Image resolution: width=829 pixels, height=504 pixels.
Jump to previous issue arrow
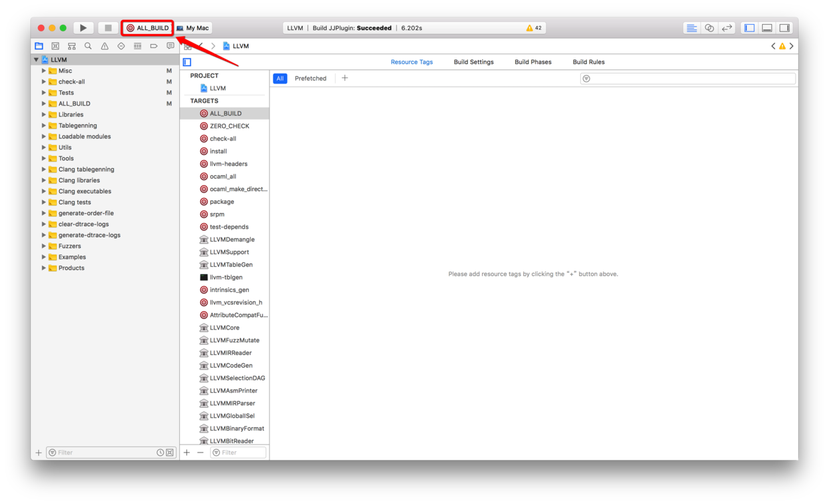(x=774, y=46)
